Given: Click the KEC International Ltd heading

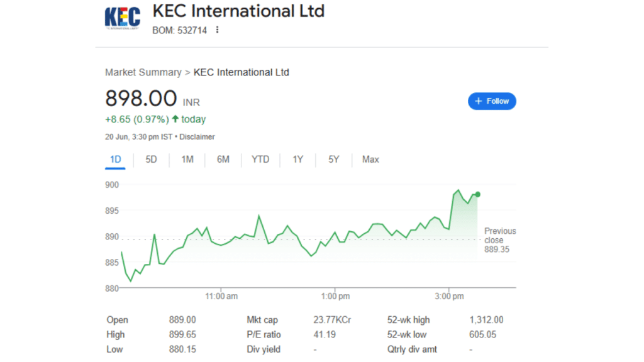Looking at the screenshot, I should (238, 11).
